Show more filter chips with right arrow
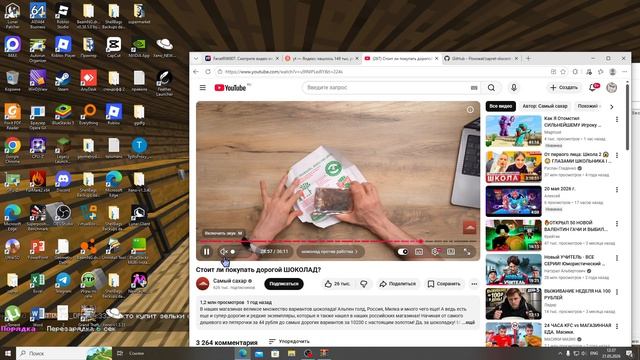The width and height of the screenshot is (640, 360). coord(611,107)
